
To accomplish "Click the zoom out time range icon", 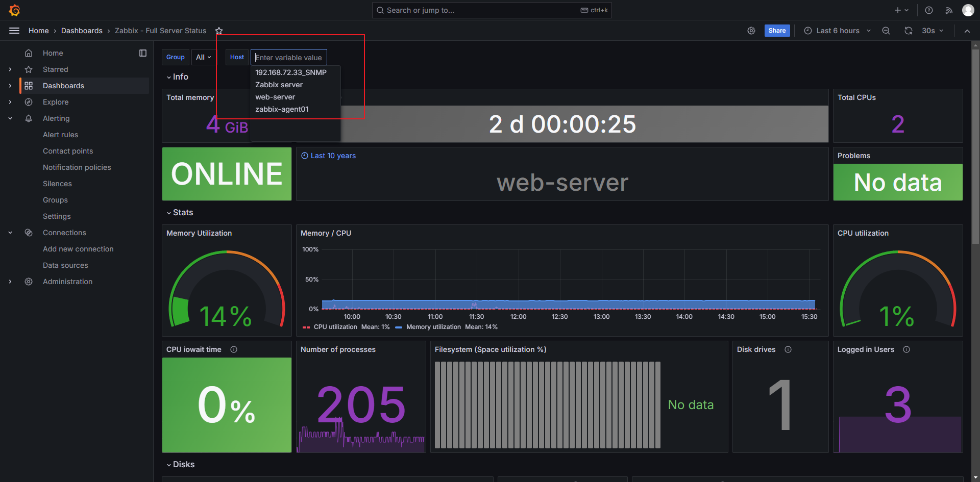I will (886, 31).
